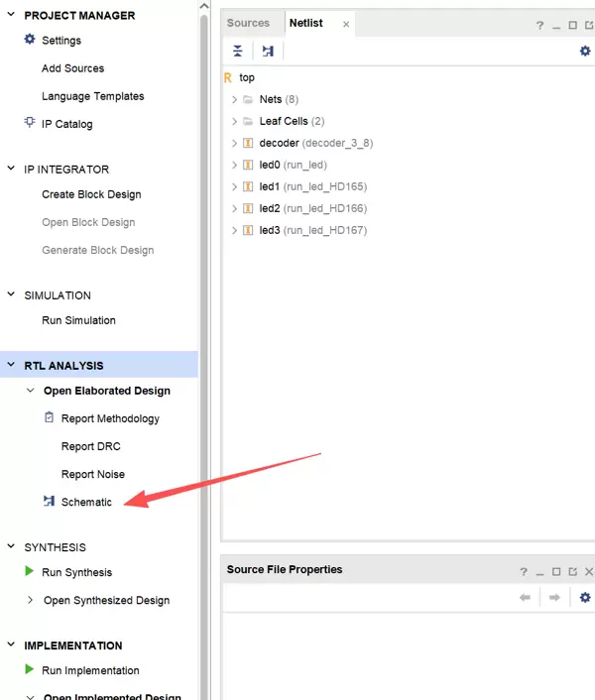Select led0 (run_led) in the netlist
This screenshot has width=595, height=700.
coord(293,165)
